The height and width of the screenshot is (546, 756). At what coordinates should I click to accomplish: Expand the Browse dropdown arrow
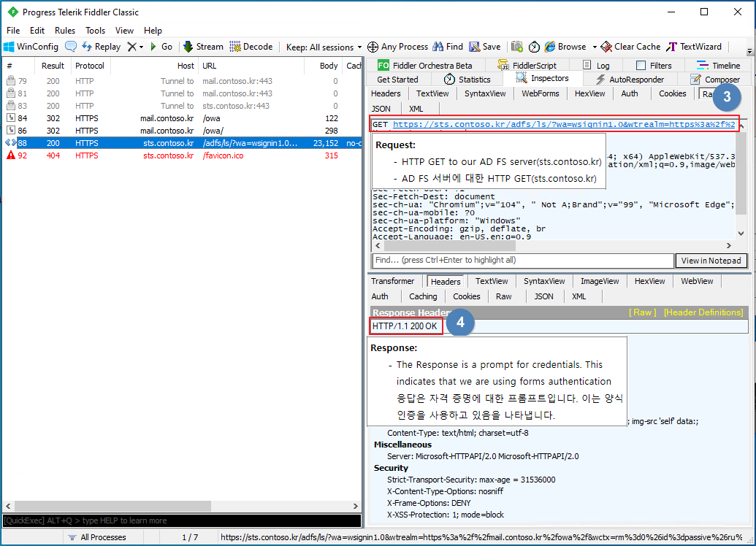pyautogui.click(x=595, y=47)
